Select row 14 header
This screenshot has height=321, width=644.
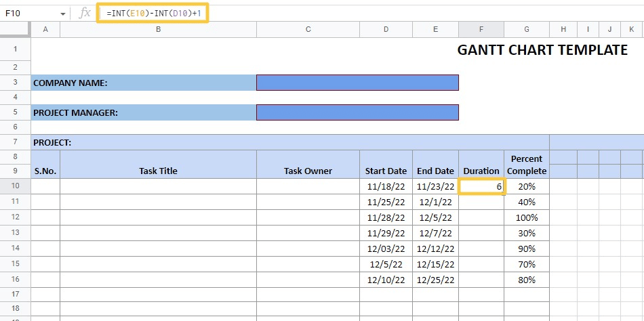click(15, 248)
